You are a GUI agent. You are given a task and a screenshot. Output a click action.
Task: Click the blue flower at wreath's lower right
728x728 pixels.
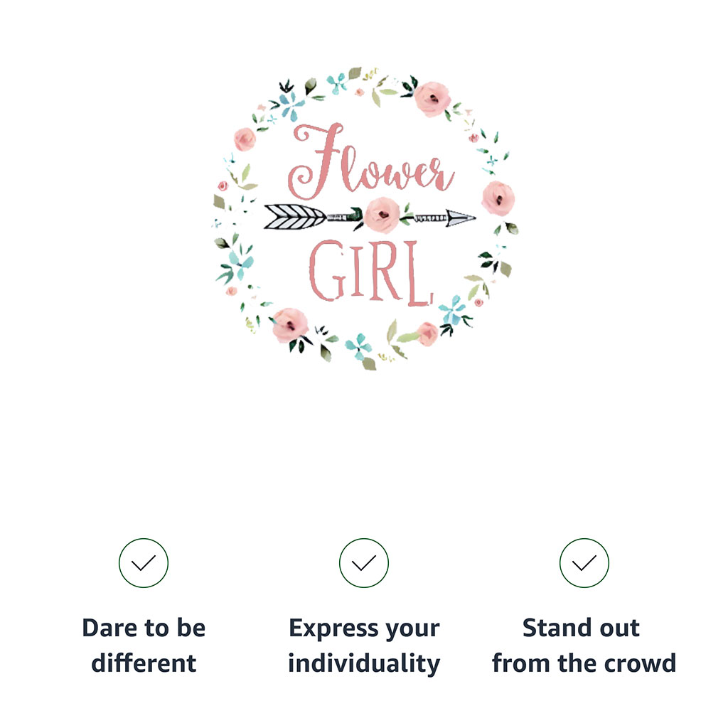451,310
